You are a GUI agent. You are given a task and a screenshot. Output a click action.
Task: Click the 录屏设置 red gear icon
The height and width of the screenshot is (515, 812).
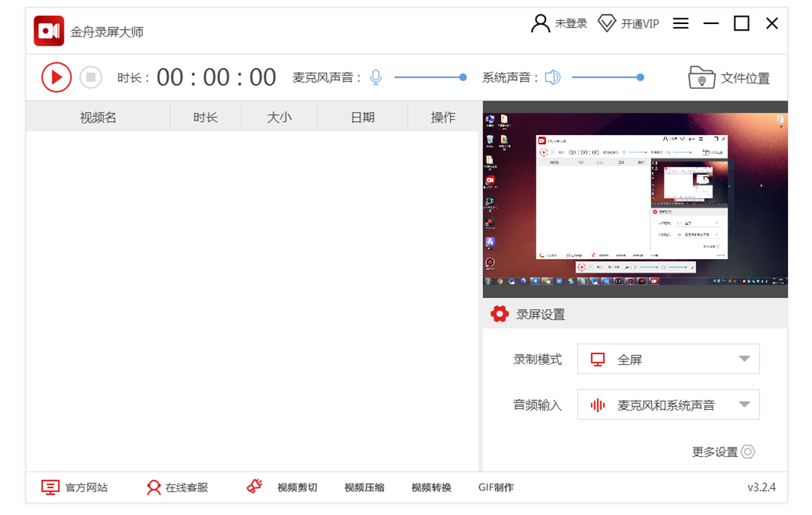[500, 314]
